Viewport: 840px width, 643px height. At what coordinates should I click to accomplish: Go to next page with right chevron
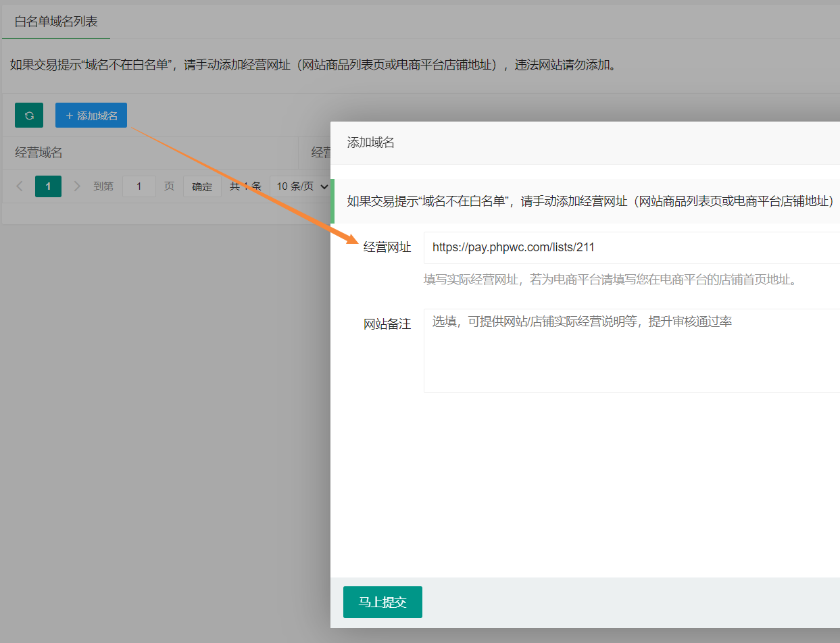77,186
